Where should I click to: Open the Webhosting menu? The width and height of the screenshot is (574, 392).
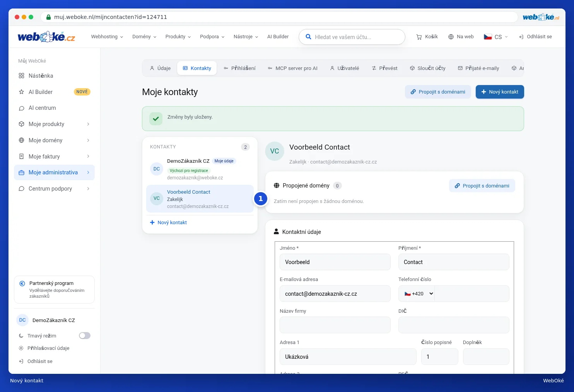[107, 37]
